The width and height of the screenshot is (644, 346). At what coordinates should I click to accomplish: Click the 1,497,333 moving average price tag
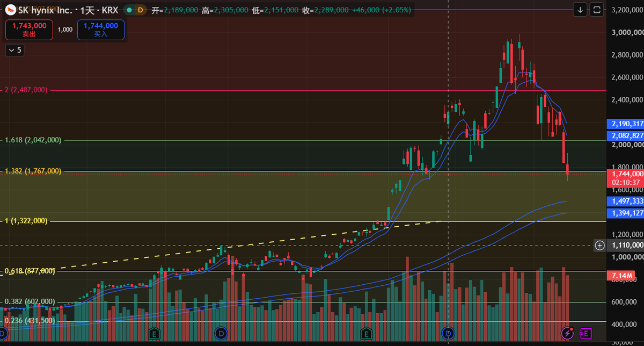(x=625, y=201)
